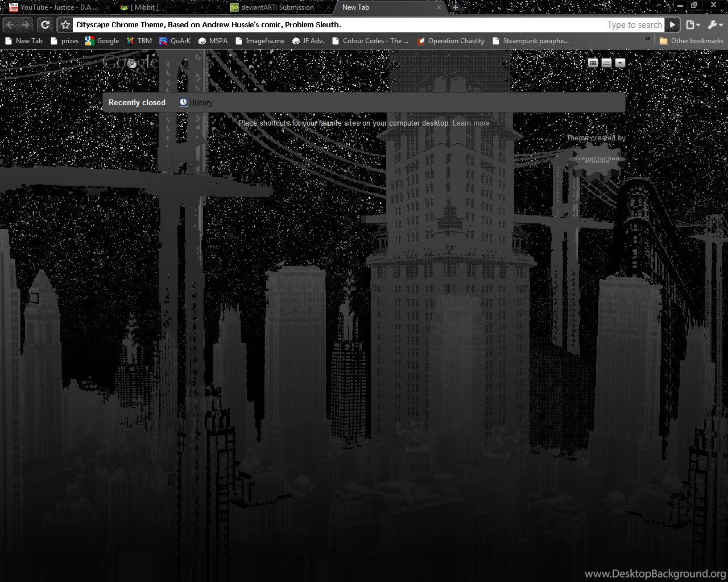Open a new tab with plus button

[456, 7]
